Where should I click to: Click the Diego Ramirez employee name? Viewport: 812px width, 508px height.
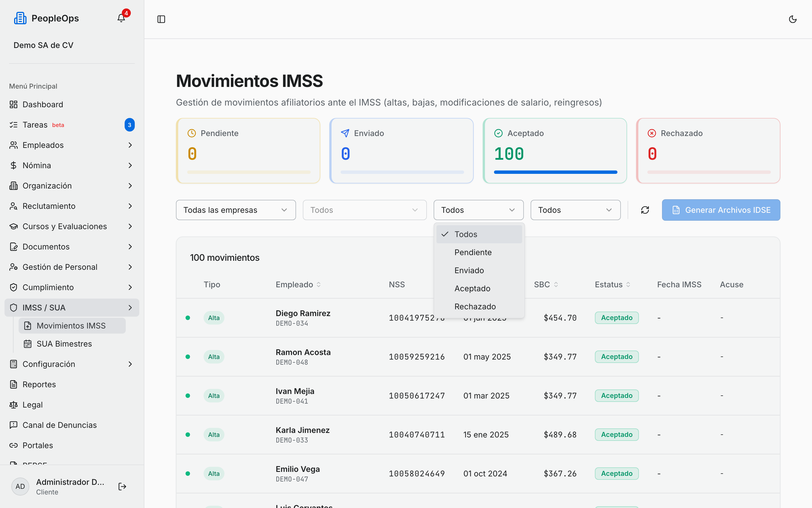point(303,313)
